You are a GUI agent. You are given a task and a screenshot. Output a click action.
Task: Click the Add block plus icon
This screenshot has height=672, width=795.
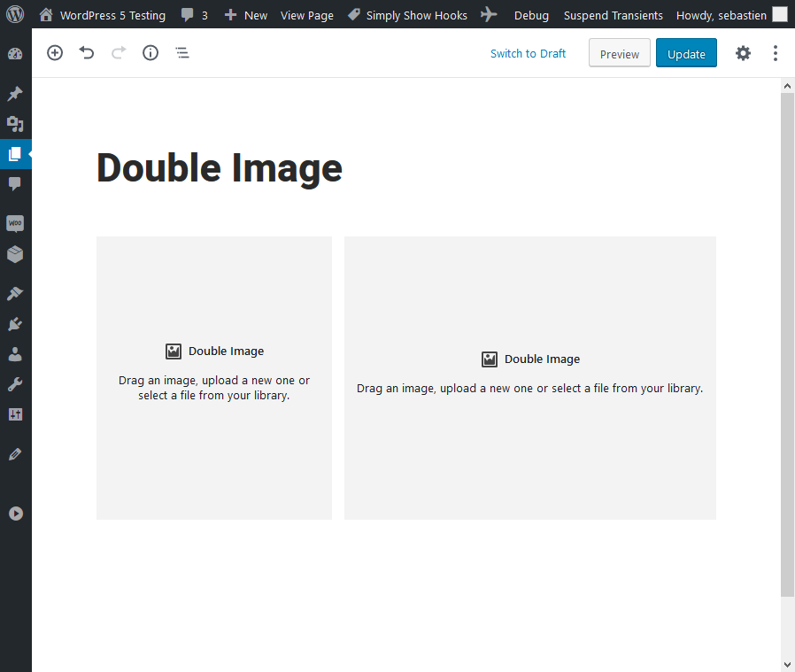click(55, 53)
